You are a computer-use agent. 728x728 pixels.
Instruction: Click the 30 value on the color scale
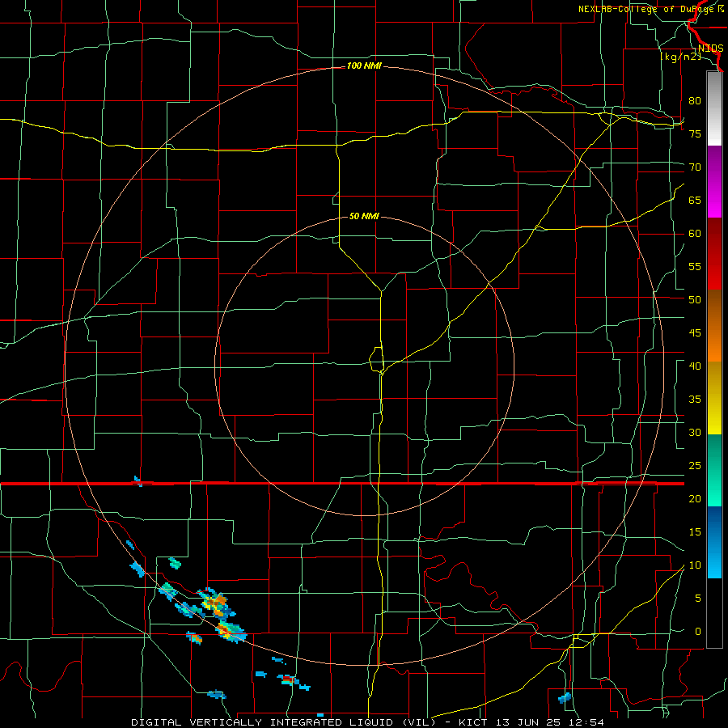pos(695,432)
